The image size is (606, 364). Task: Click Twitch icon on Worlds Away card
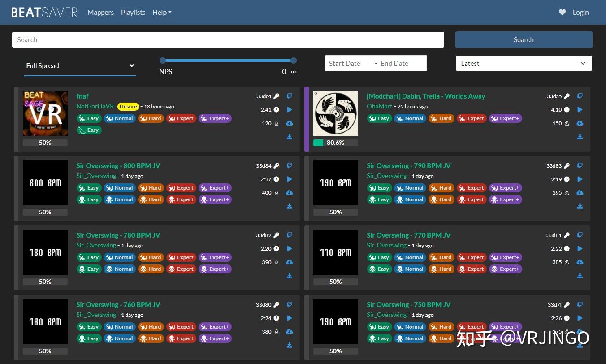tap(580, 96)
